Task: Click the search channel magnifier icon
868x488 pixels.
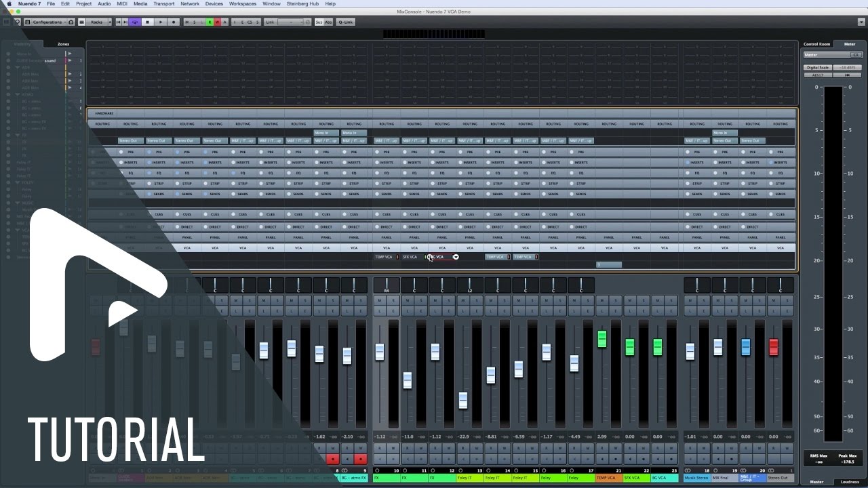Action: (x=18, y=22)
